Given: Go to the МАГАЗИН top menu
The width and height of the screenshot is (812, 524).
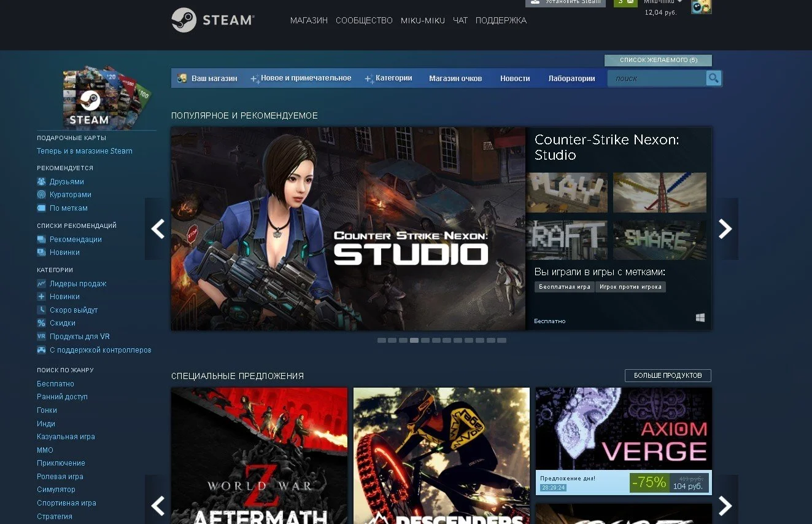Looking at the screenshot, I should [x=309, y=20].
